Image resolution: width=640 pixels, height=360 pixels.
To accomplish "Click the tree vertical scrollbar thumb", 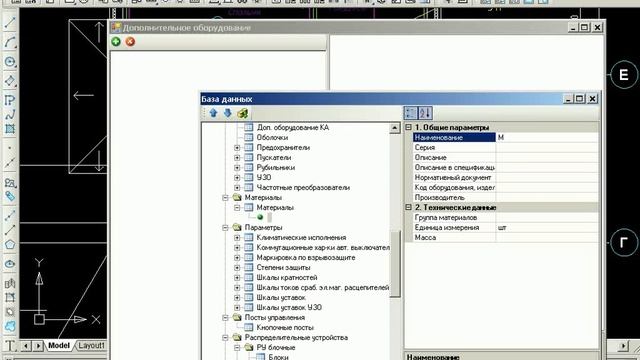I will (x=395, y=264).
